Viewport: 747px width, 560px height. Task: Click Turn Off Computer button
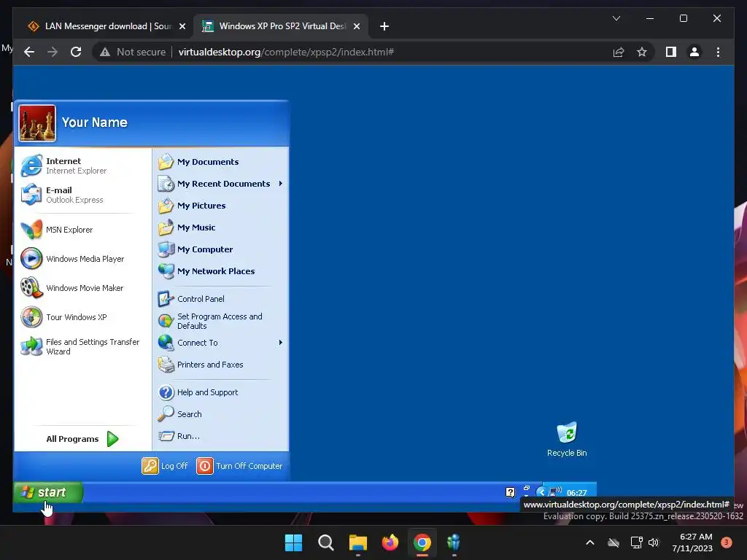(x=239, y=466)
